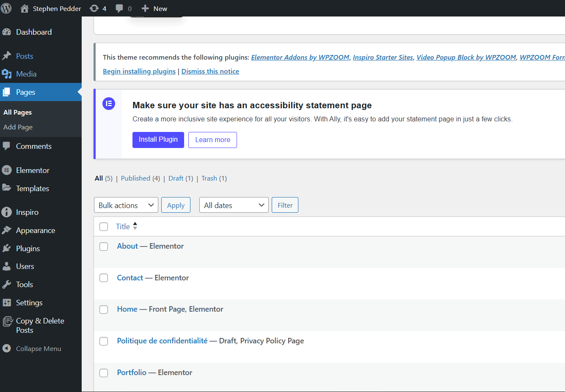Click the comments bubble icon in admin bar

click(119, 8)
